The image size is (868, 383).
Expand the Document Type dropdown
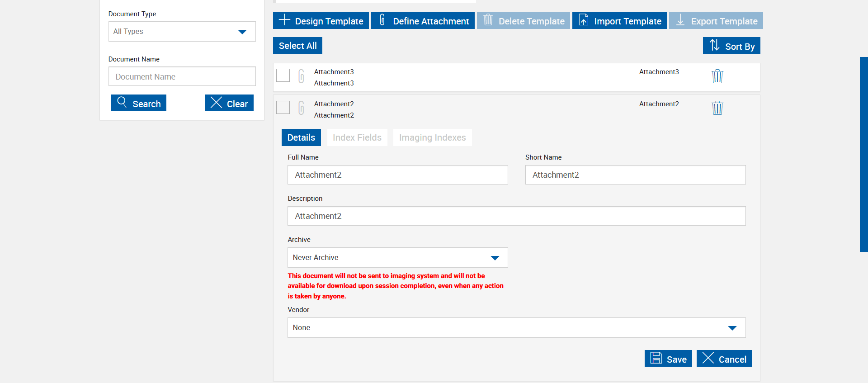click(x=182, y=32)
